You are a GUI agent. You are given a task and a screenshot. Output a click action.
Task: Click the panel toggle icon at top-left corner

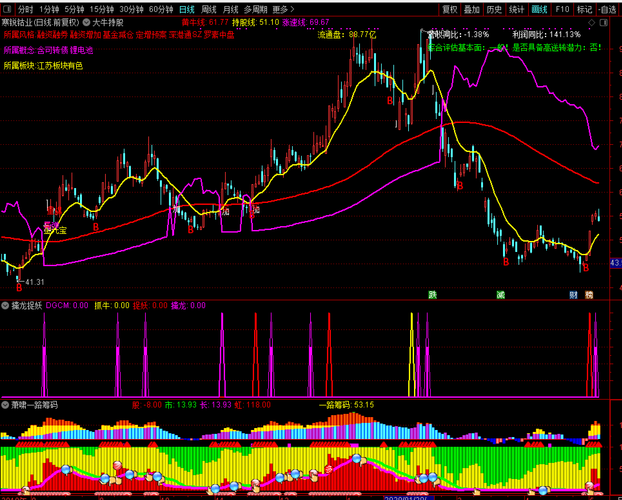pos(7,9)
